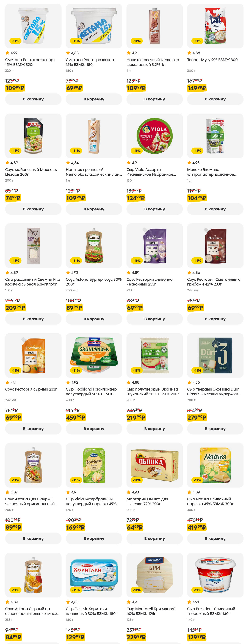Click the 129,99₽ price of President Сливочный

tap(197, 637)
